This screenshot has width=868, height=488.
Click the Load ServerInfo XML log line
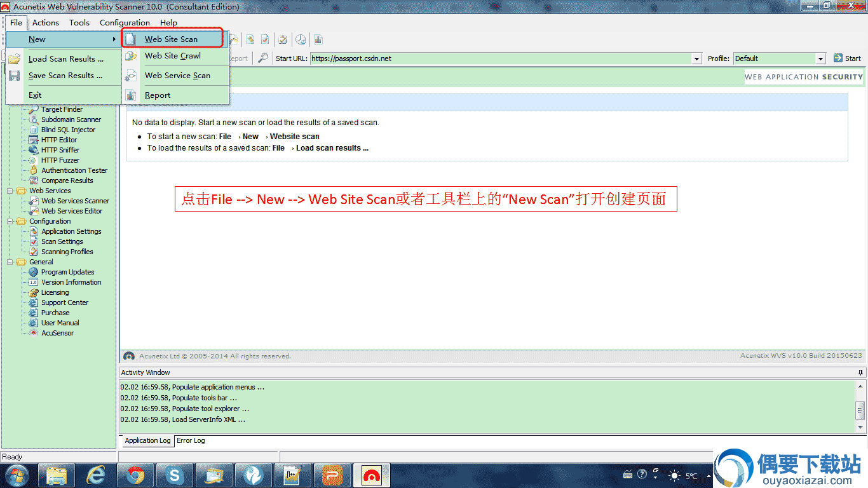pos(183,419)
